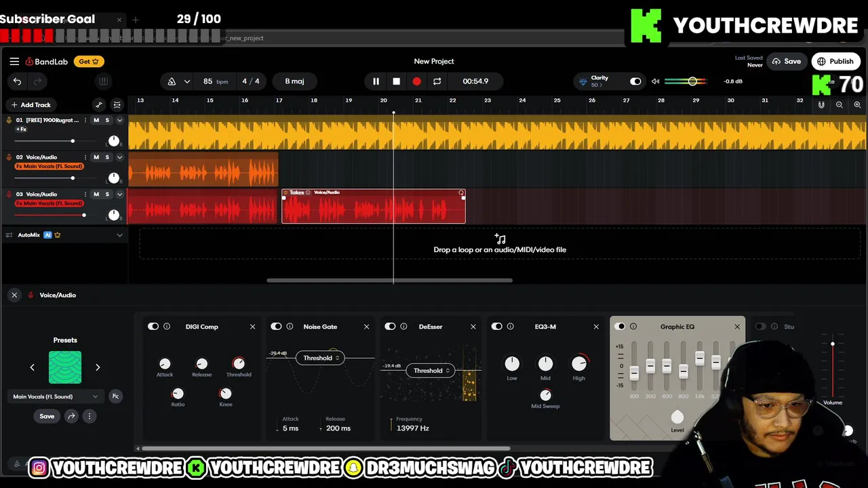Click the redo arrow icon
This screenshot has height=488, width=868.
click(x=37, y=81)
